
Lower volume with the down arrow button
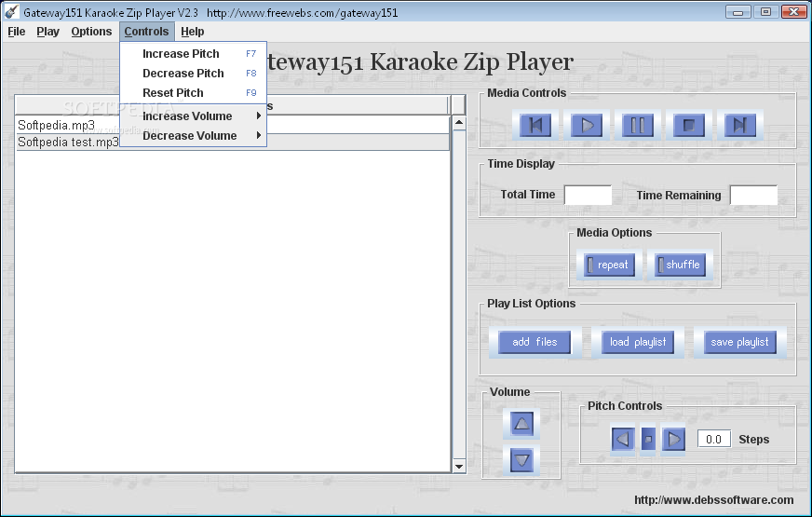click(x=521, y=460)
